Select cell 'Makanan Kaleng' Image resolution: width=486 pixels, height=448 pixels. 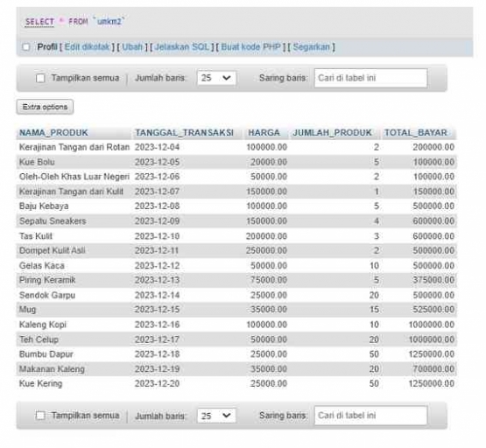(52, 368)
